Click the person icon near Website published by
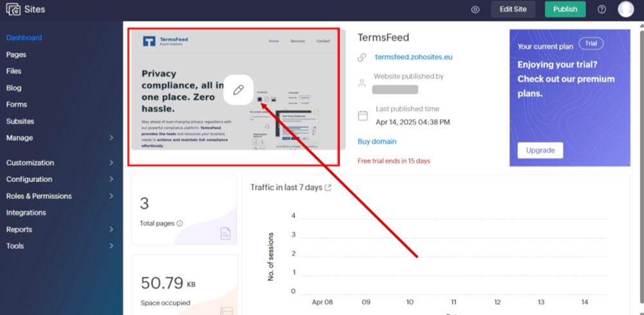644x315 pixels. coord(362,83)
